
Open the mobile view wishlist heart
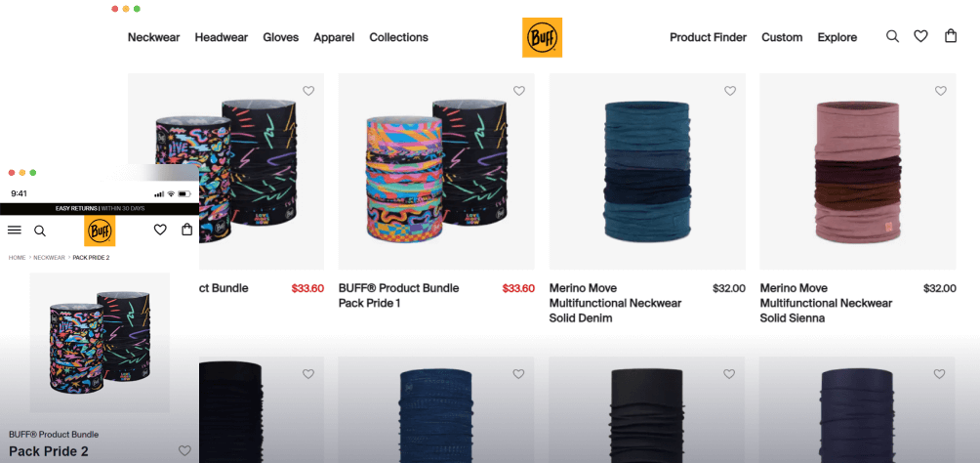point(160,231)
